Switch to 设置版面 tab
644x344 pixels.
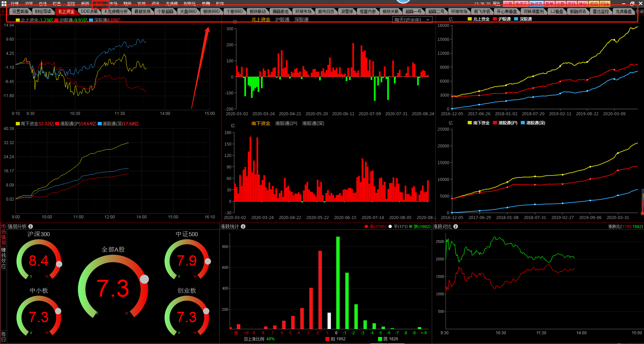(20, 11)
